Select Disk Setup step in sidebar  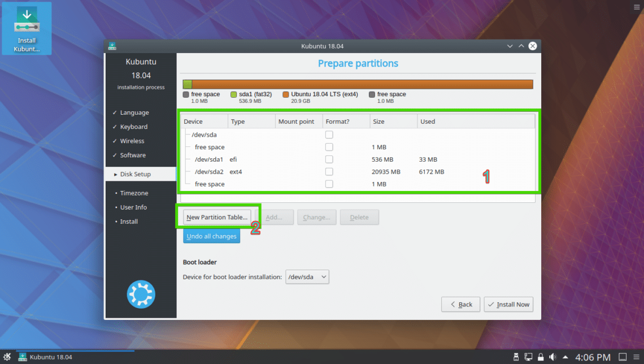141,174
